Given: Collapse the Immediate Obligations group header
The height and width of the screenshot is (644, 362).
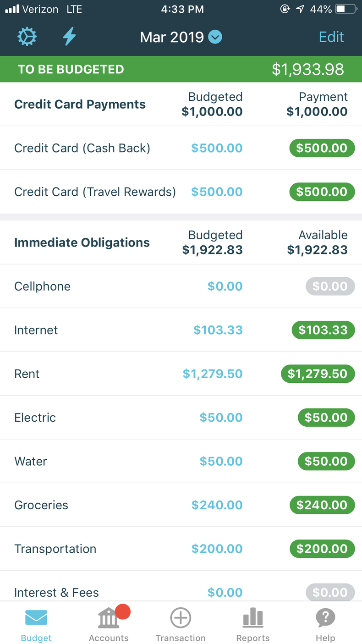Looking at the screenshot, I should click(x=82, y=242).
